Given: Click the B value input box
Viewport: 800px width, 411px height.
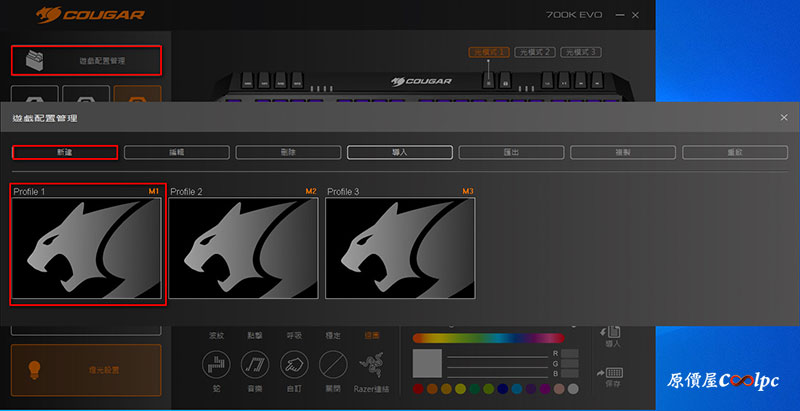Looking at the screenshot, I should point(569,374).
